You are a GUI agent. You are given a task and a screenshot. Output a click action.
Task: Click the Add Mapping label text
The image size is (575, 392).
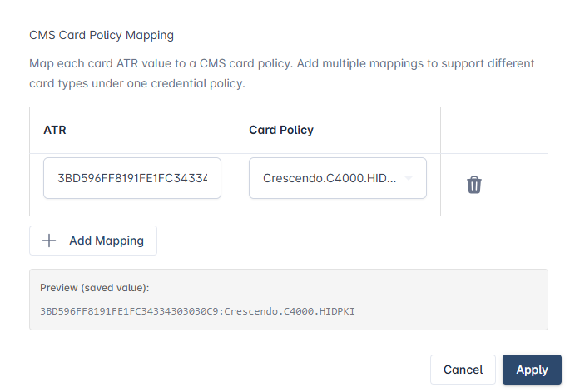107,241
